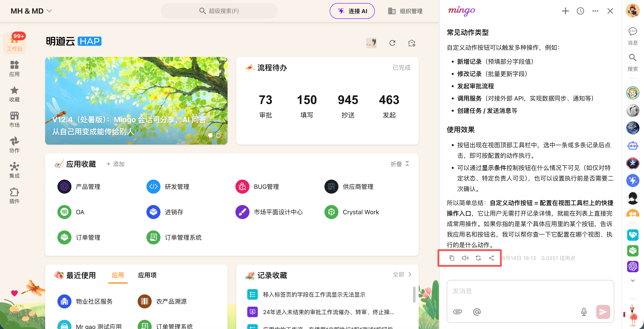Open the 插件 plugins sidebar item

click(14, 196)
